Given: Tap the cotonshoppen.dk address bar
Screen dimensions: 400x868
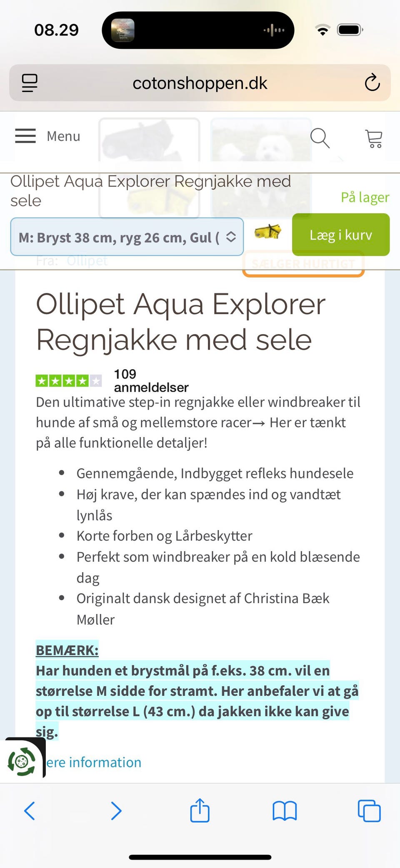Looking at the screenshot, I should [200, 83].
